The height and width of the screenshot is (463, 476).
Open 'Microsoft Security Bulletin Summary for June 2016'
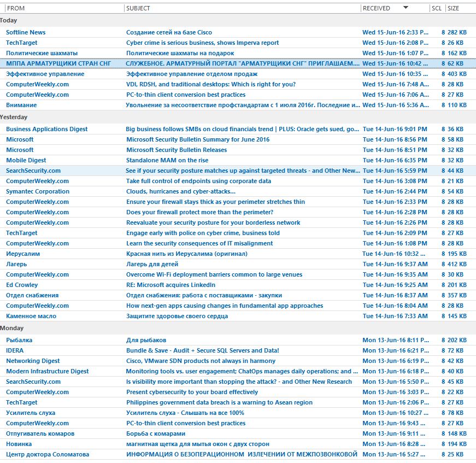point(238,139)
